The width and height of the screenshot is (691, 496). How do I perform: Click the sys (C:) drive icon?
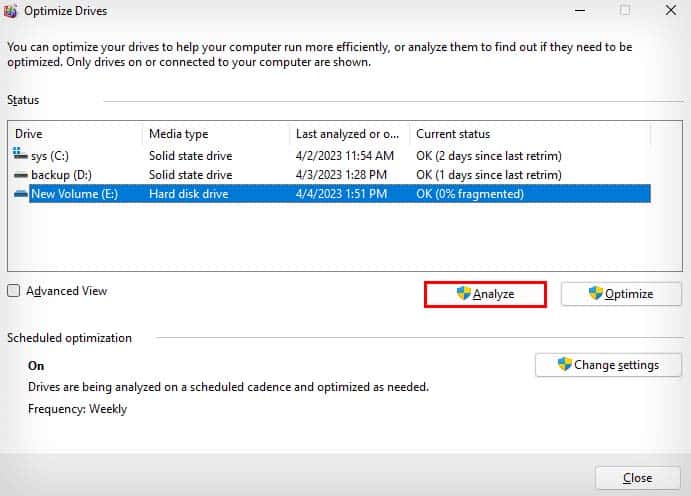pos(20,154)
